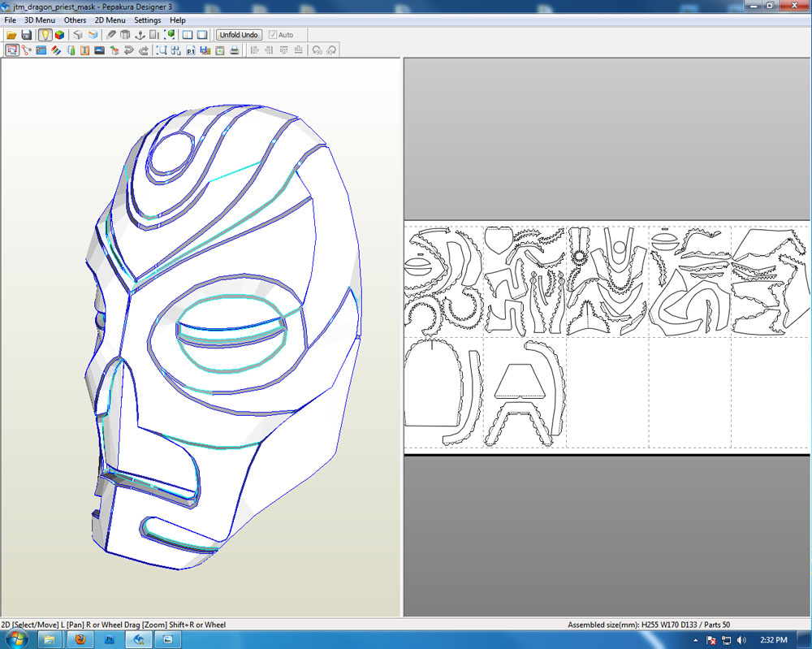Click the gray cube toolbar icon
Image resolution: width=812 pixels, height=649 pixels.
(78, 35)
